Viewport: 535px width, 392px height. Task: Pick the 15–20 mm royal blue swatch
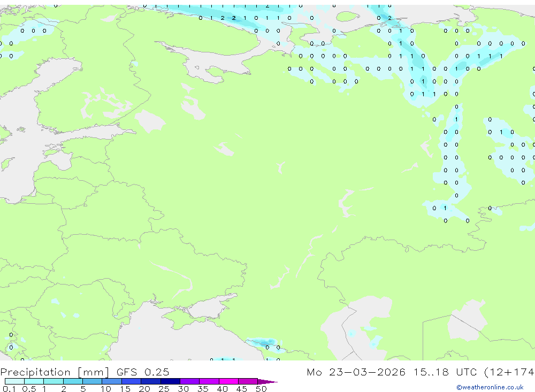click(x=132, y=381)
